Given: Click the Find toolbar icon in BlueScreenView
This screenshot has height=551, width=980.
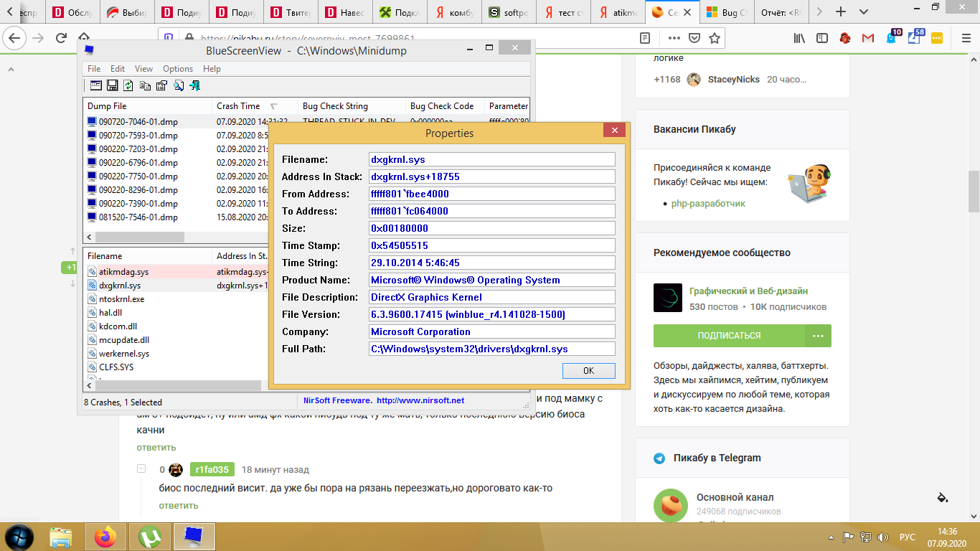Looking at the screenshot, I should (x=178, y=85).
